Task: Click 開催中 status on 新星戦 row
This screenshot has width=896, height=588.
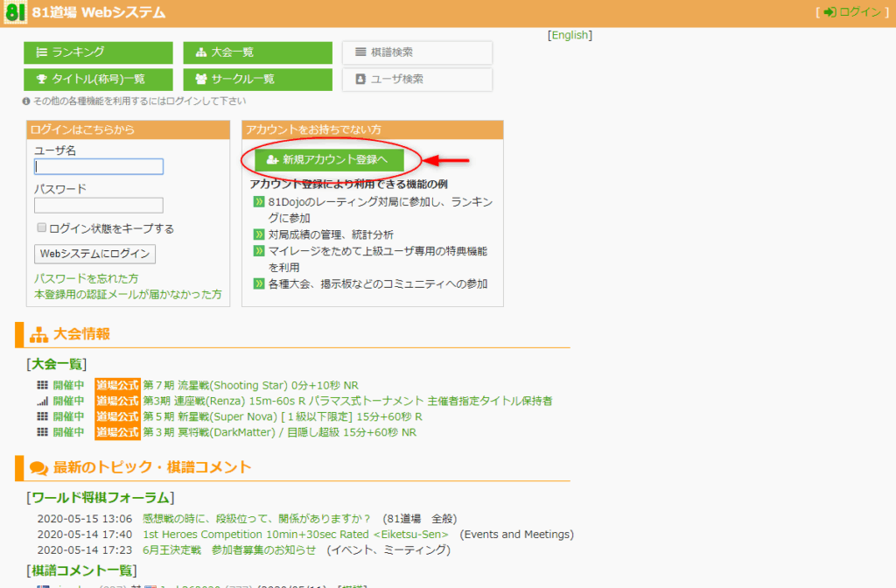Action: tap(68, 416)
